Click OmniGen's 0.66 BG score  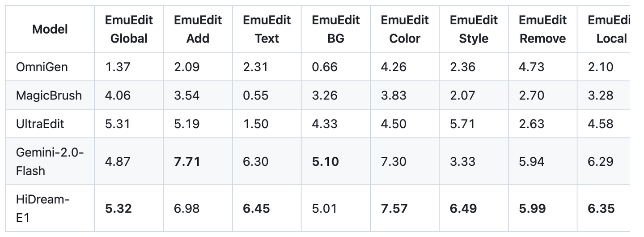pyautogui.click(x=325, y=67)
